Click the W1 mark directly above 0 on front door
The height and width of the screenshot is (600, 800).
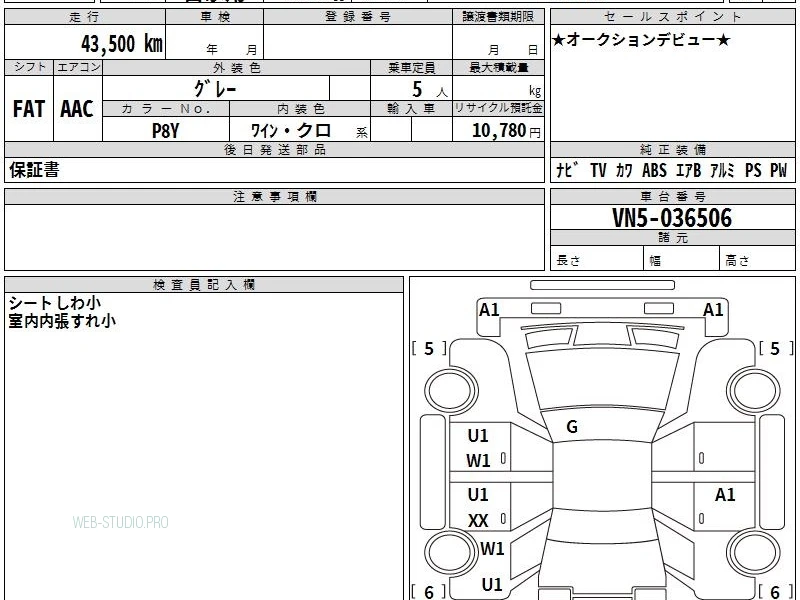[478, 461]
